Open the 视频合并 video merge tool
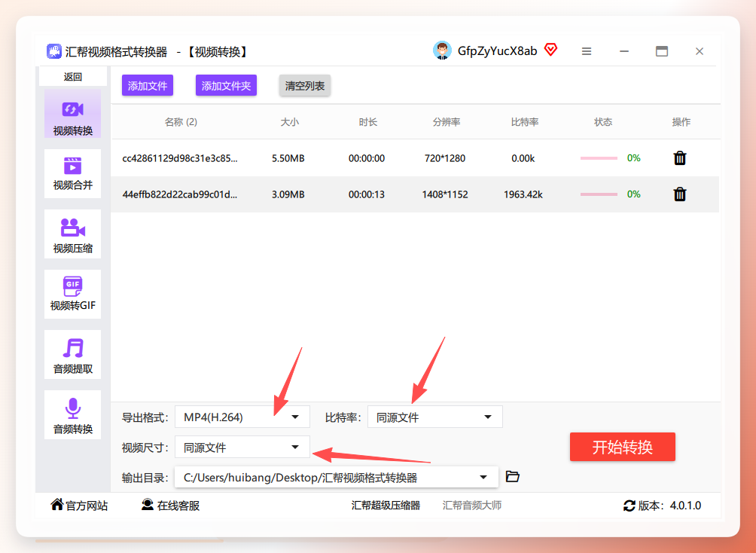This screenshot has width=756, height=553. coord(72,174)
